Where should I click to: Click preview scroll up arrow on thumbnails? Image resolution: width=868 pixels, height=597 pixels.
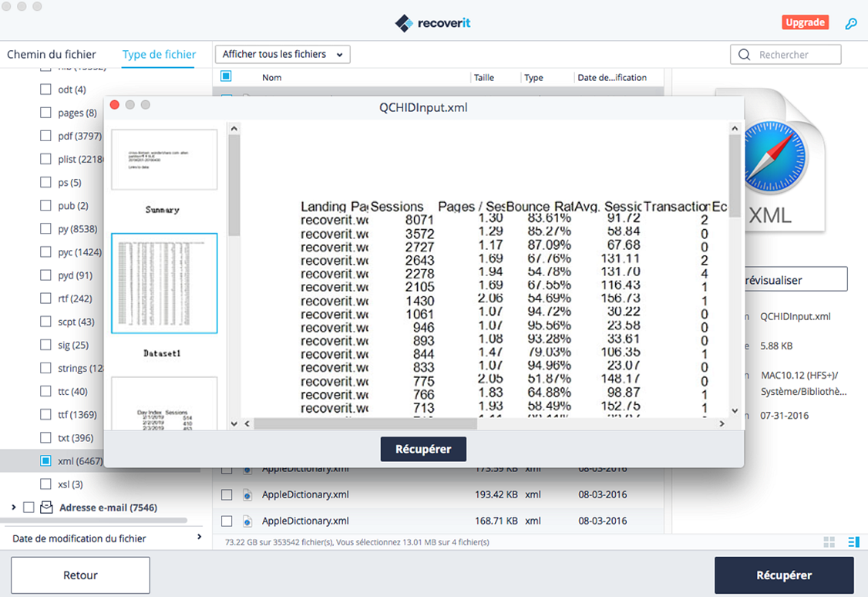pos(234,129)
